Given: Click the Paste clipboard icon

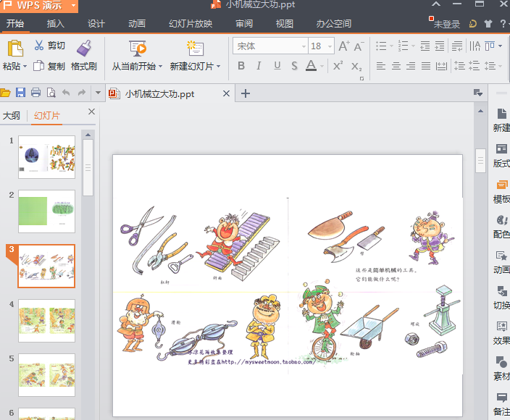Looking at the screenshot, I should pyautogui.click(x=15, y=49).
